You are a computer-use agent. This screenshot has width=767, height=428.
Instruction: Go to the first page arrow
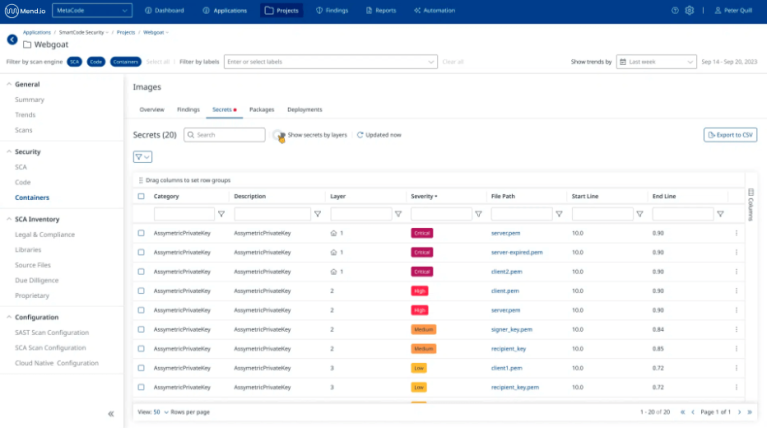[x=683, y=412]
